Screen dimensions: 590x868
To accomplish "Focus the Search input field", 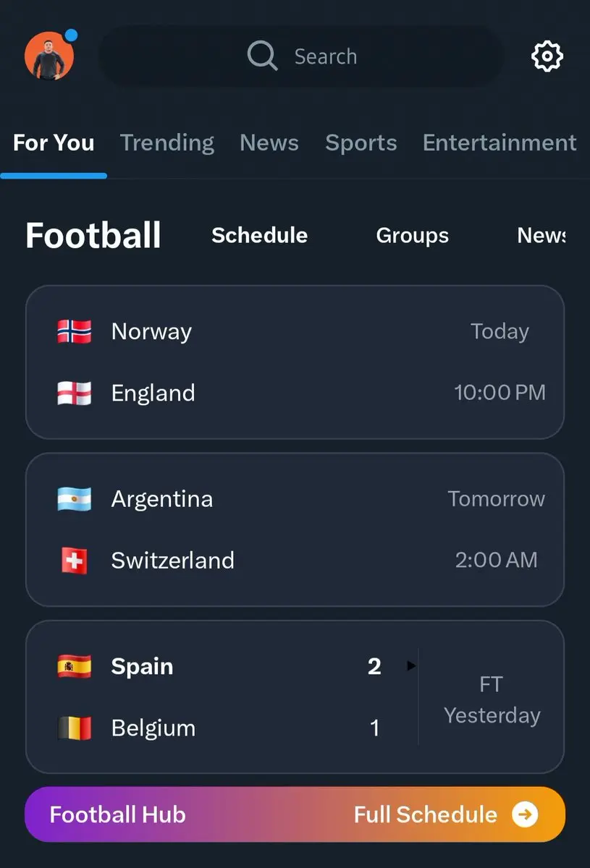I will click(x=301, y=56).
